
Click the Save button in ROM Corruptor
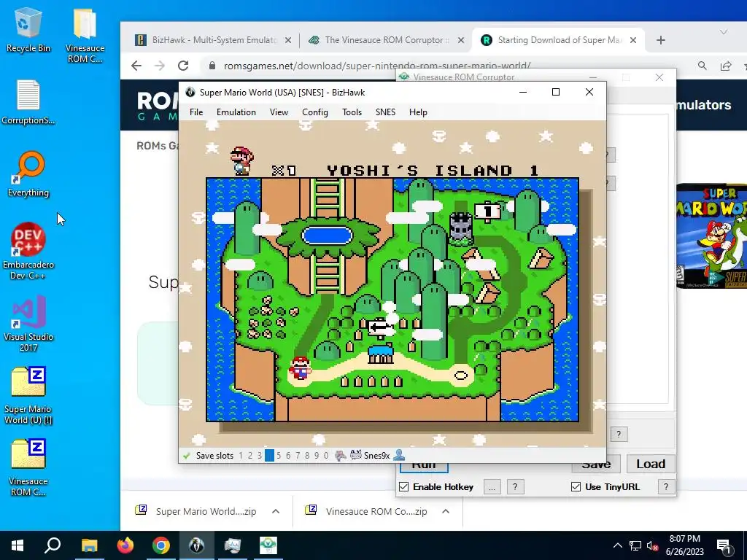pos(596,464)
